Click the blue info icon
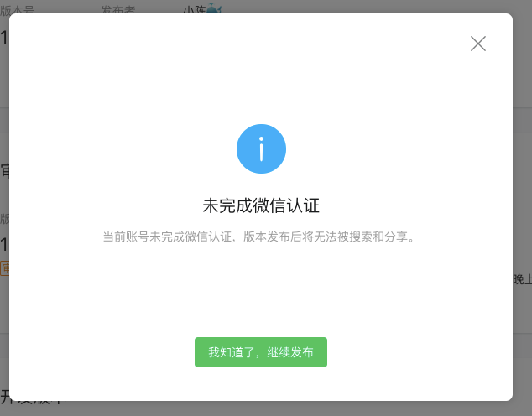This screenshot has height=416, width=532. point(261,148)
